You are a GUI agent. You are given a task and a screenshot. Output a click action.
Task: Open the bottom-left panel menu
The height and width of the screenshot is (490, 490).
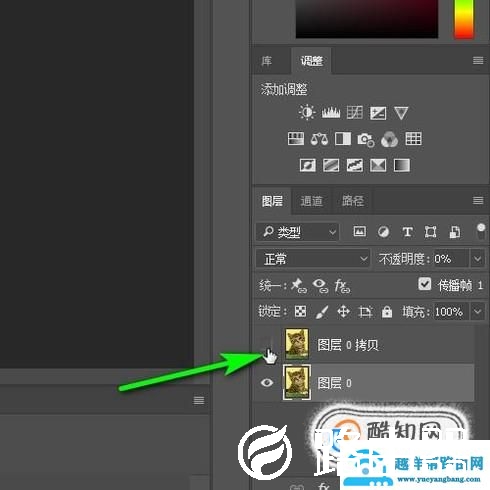coord(199,400)
